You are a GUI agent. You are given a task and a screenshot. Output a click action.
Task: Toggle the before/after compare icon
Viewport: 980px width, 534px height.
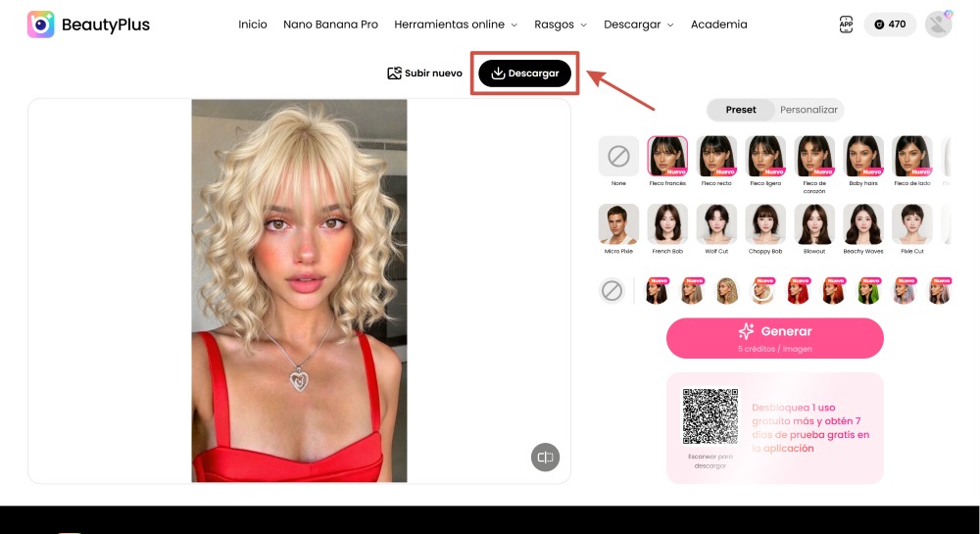(545, 458)
